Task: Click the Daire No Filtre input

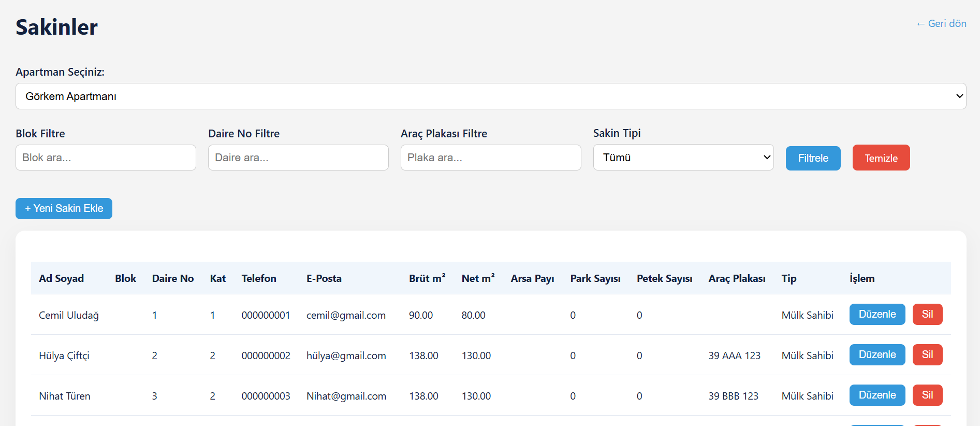Action: point(298,158)
